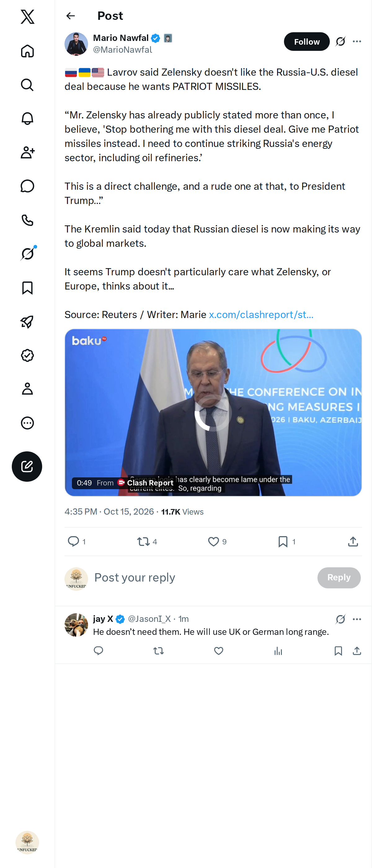
Task: Open Verified badge menu item
Action: point(27,355)
